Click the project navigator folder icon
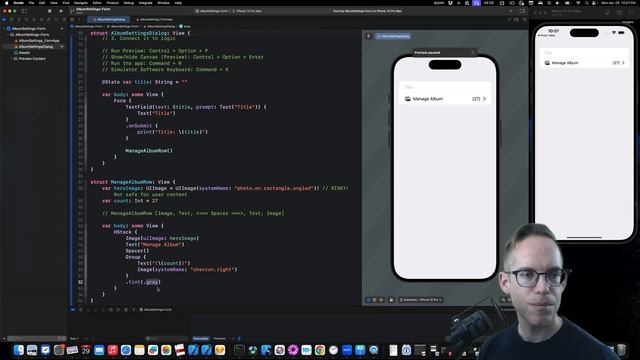 coord(4,19)
